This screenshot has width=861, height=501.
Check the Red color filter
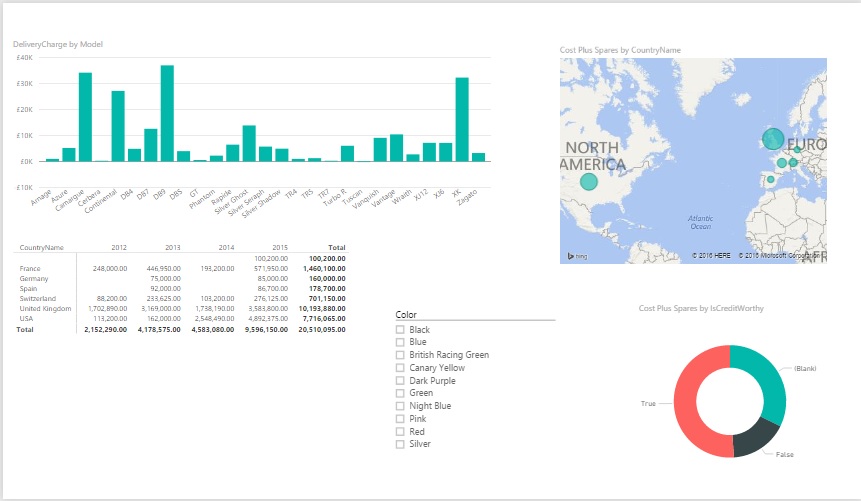pos(400,431)
